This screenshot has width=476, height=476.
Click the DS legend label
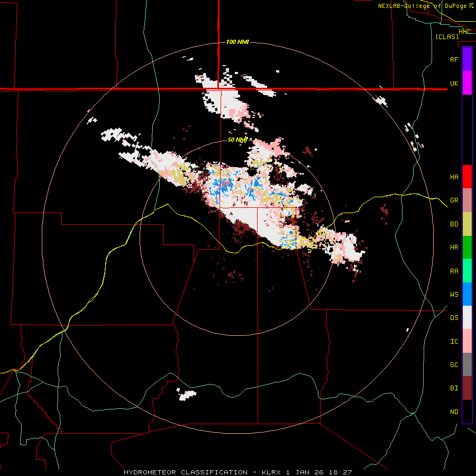[x=454, y=318]
